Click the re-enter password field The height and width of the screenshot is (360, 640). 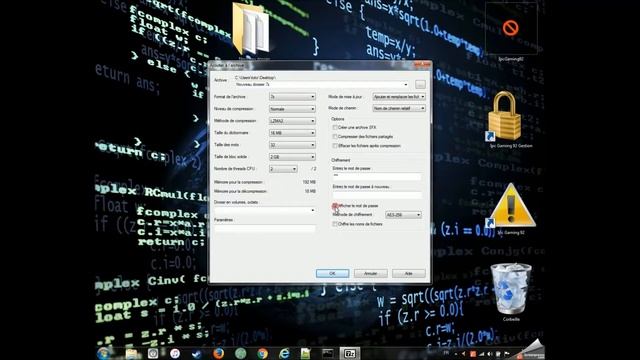pyautogui.click(x=377, y=195)
